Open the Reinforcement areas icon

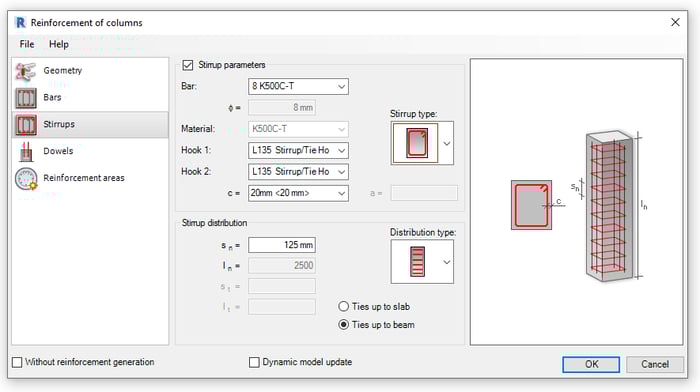point(26,179)
